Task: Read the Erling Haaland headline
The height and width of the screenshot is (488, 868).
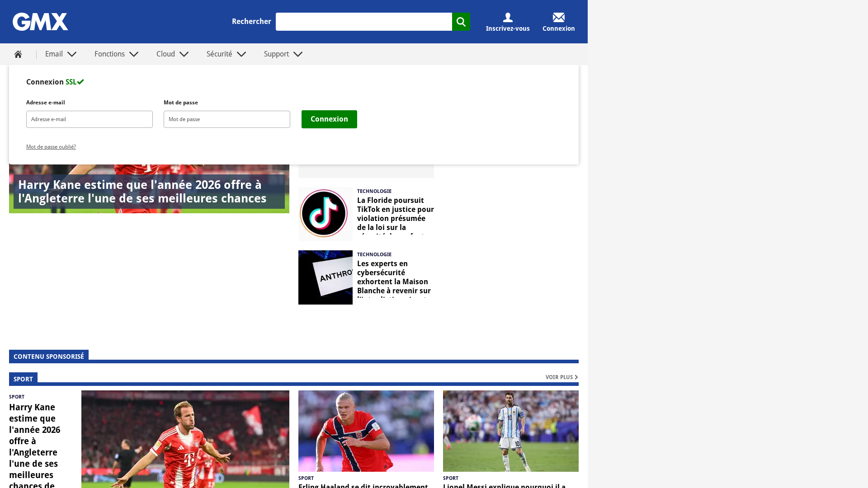Action: (363, 485)
